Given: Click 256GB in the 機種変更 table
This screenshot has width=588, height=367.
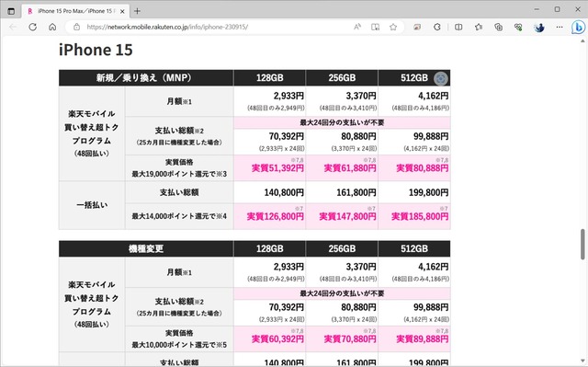Looking at the screenshot, I should tap(342, 248).
